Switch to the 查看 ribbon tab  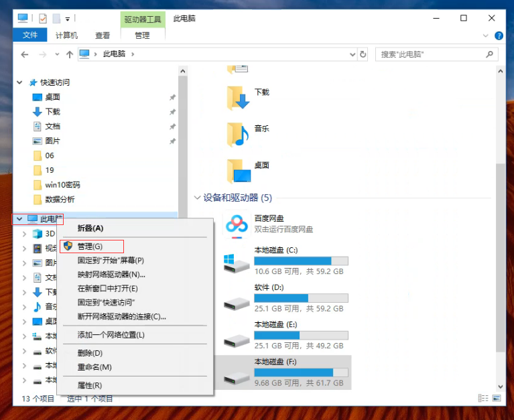point(103,36)
